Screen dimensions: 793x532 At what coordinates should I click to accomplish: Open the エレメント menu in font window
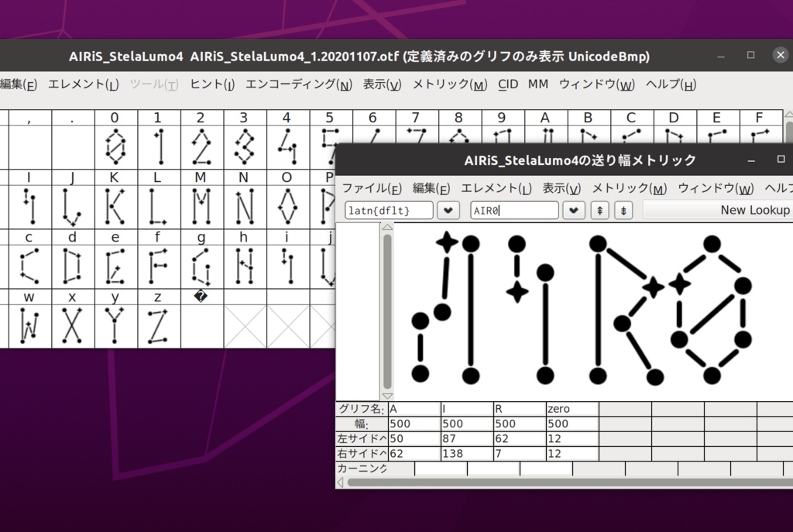(84, 84)
